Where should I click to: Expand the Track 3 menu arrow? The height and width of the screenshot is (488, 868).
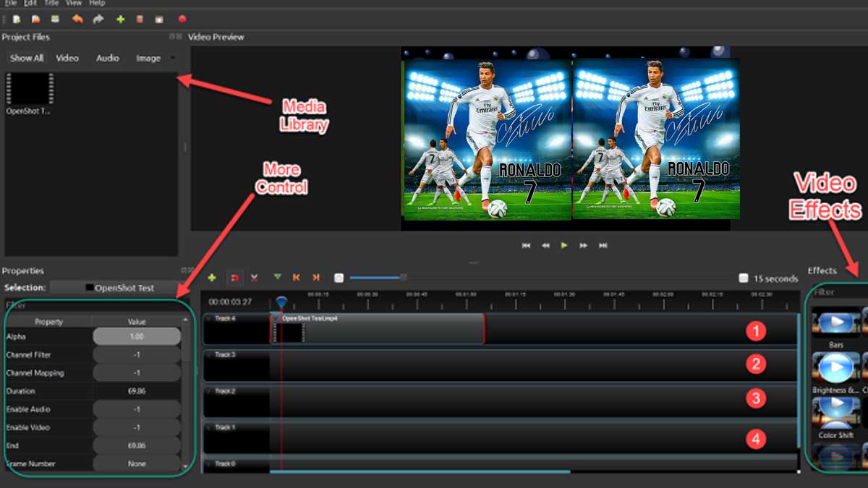[209, 355]
